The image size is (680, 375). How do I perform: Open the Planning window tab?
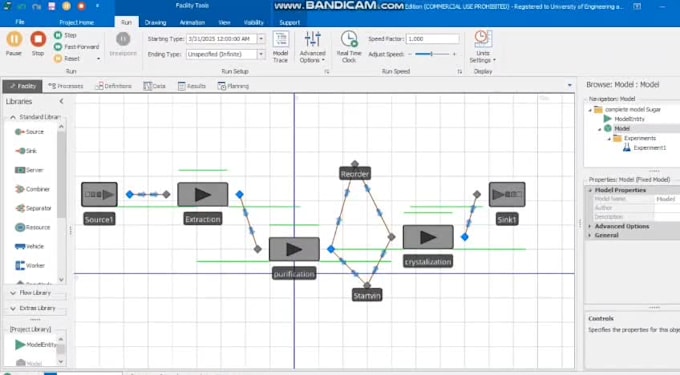coord(233,86)
